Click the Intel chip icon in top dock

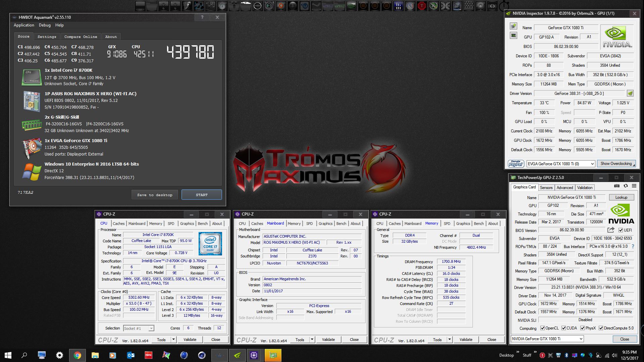(x=457, y=6)
